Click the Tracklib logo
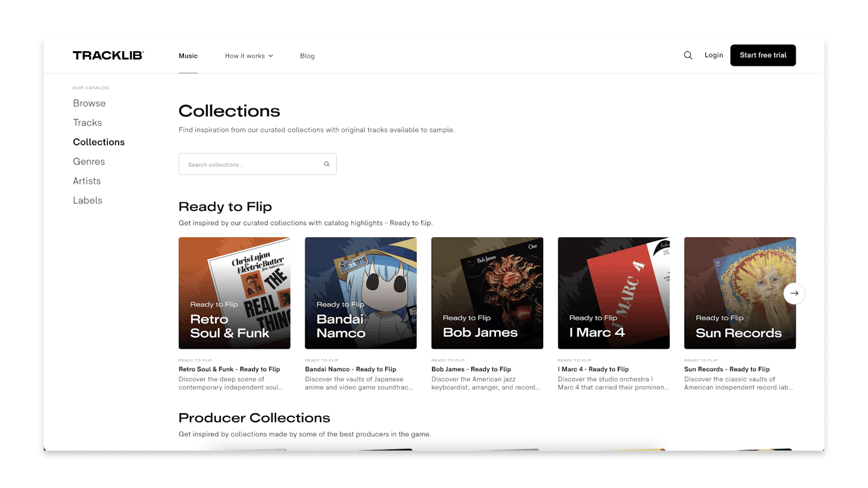Image resolution: width=868 pixels, height=488 pixels. (108, 55)
